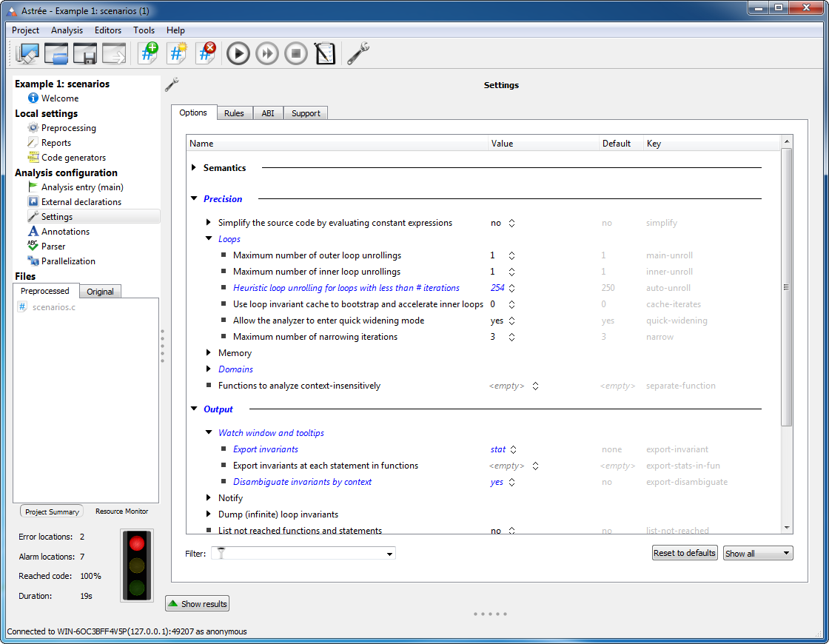
Task: Expand the Notify group
Action: [x=208, y=498]
